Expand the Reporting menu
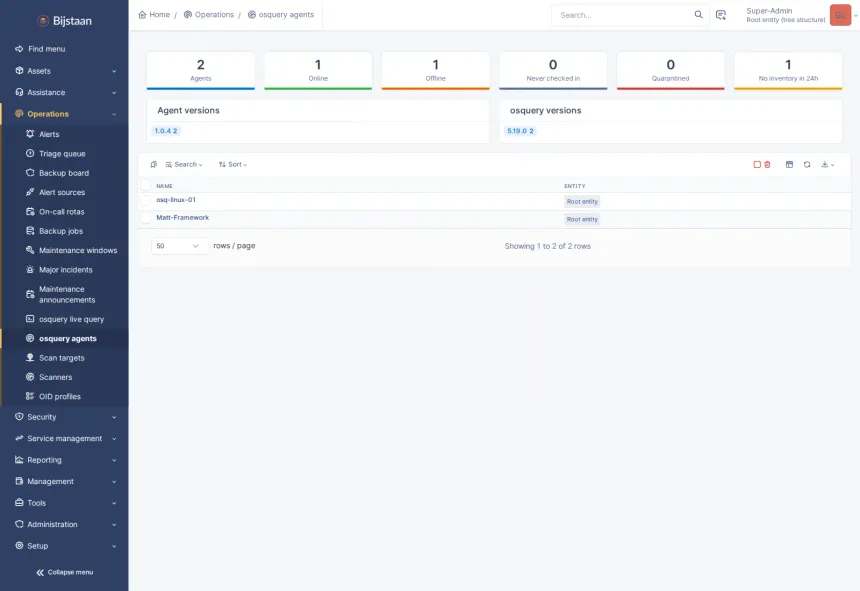860x591 pixels. pyautogui.click(x=64, y=459)
